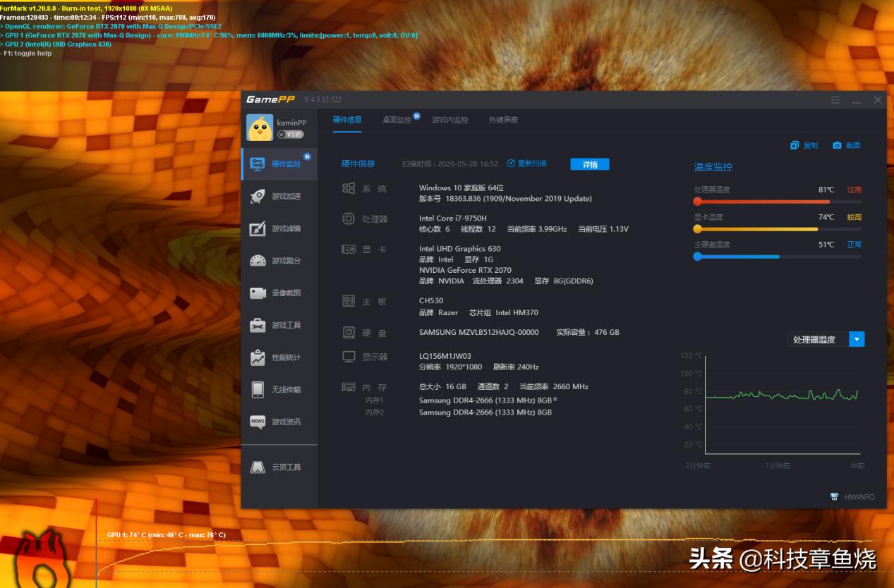Switch to the 游戏内监控 tab

450,120
